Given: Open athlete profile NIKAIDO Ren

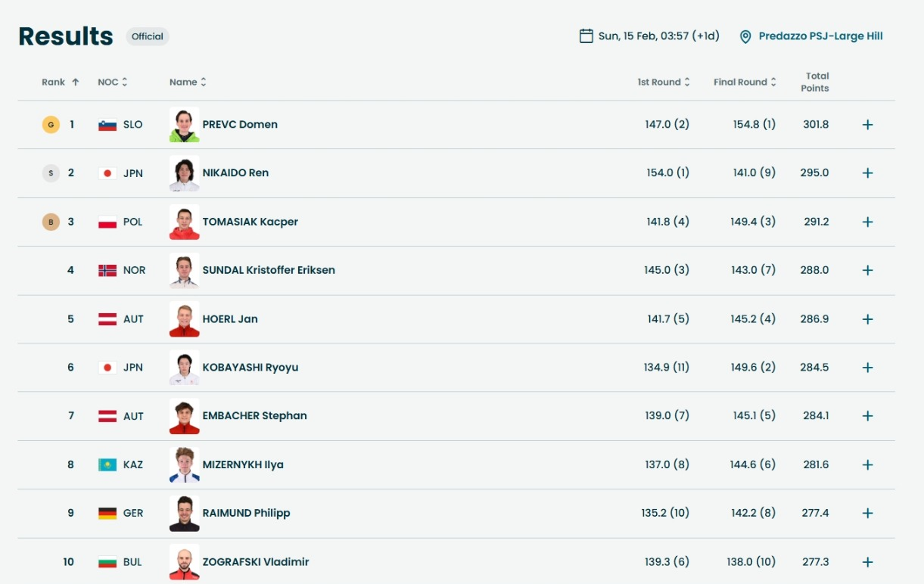Looking at the screenshot, I should pos(235,173).
